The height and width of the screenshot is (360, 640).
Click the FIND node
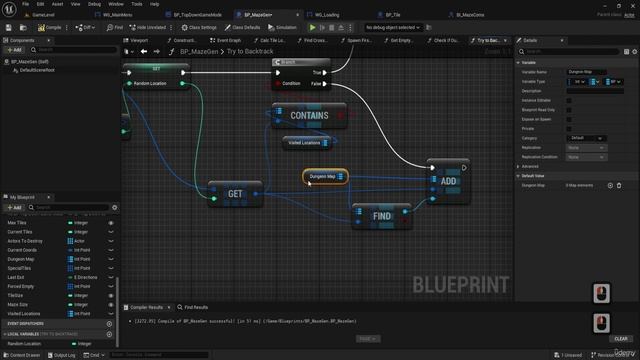382,216
